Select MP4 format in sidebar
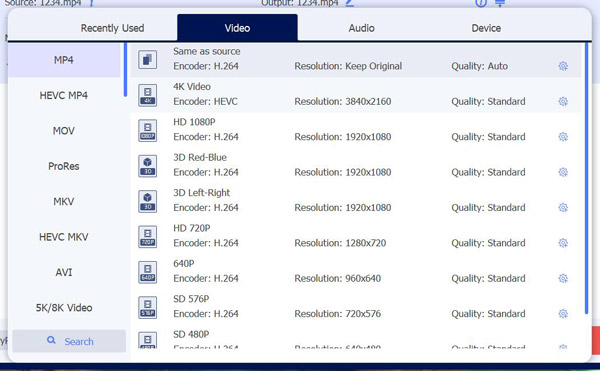 [x=64, y=60]
